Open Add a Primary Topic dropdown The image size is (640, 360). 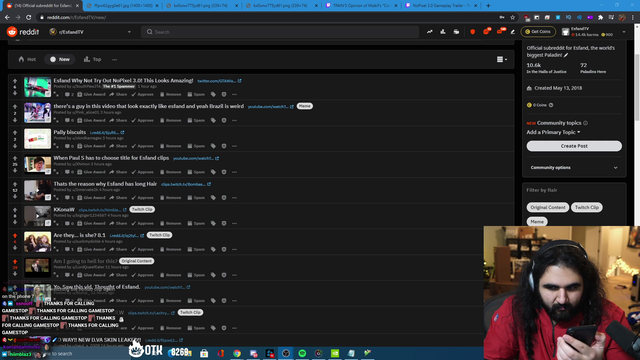point(553,132)
